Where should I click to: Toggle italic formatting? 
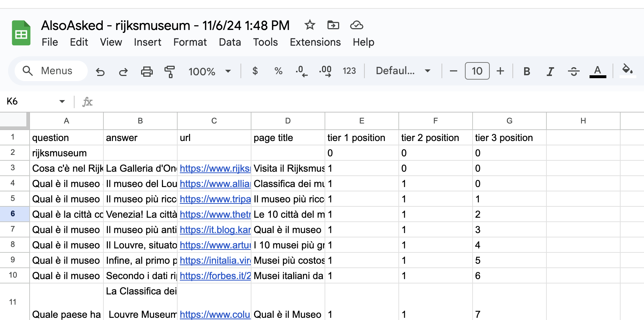pos(550,71)
